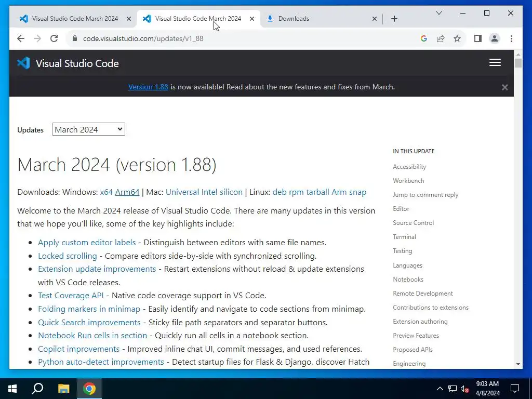Download the Windows Arm64 build
Image resolution: width=532 pixels, height=399 pixels.
(x=127, y=192)
